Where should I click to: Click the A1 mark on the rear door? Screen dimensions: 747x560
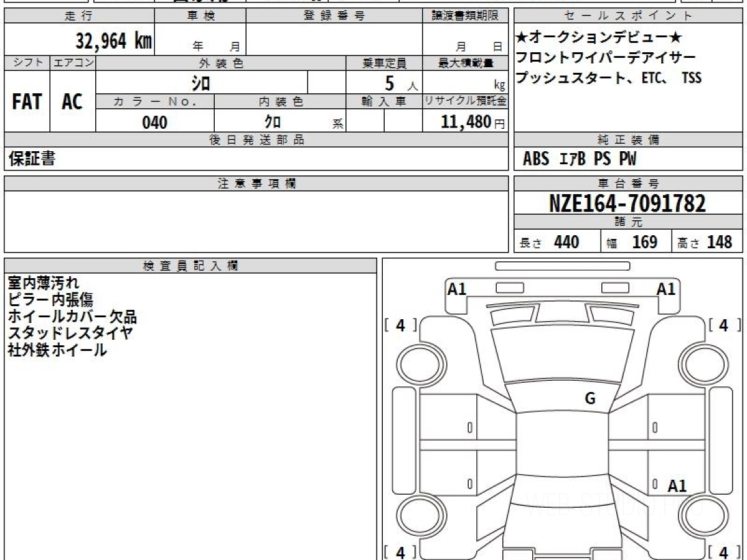tap(677, 486)
